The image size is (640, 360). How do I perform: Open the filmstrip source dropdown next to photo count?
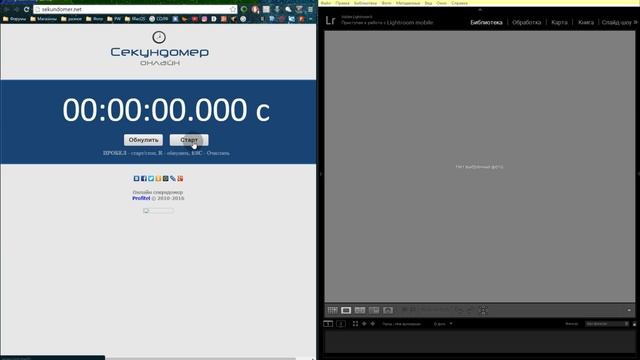click(451, 324)
